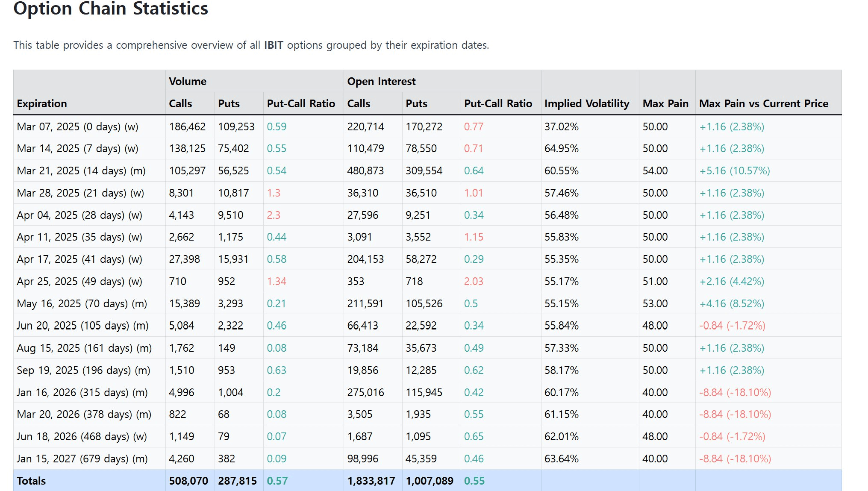868x491 pixels.
Task: Click the +5.16 (10.57%) cell
Action: tap(735, 171)
